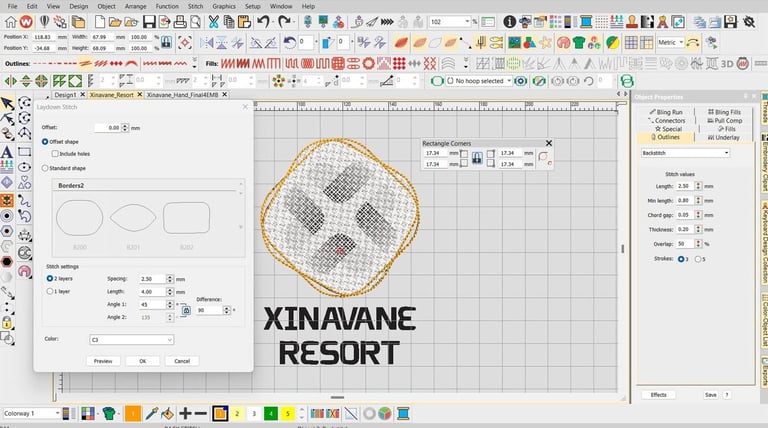Choose the B200 border shape thumbnail
The width and height of the screenshot is (768, 428).
(x=79, y=218)
